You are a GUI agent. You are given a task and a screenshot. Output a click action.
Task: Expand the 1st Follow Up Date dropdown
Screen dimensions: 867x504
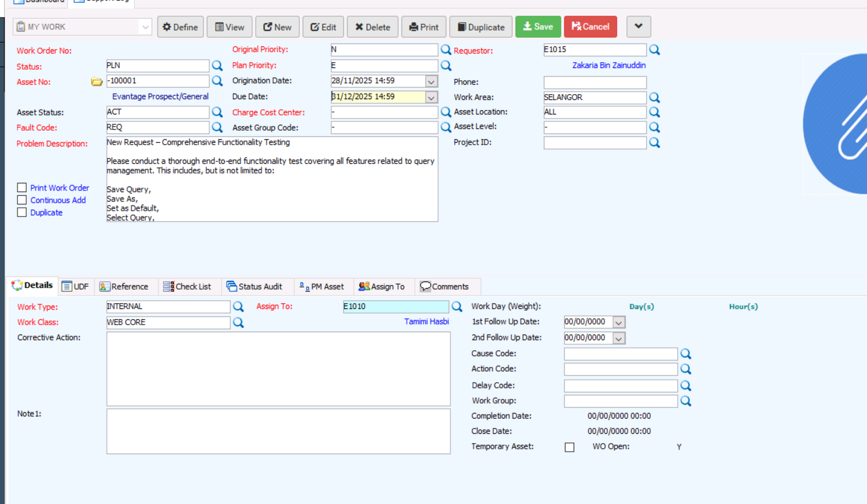[619, 322]
